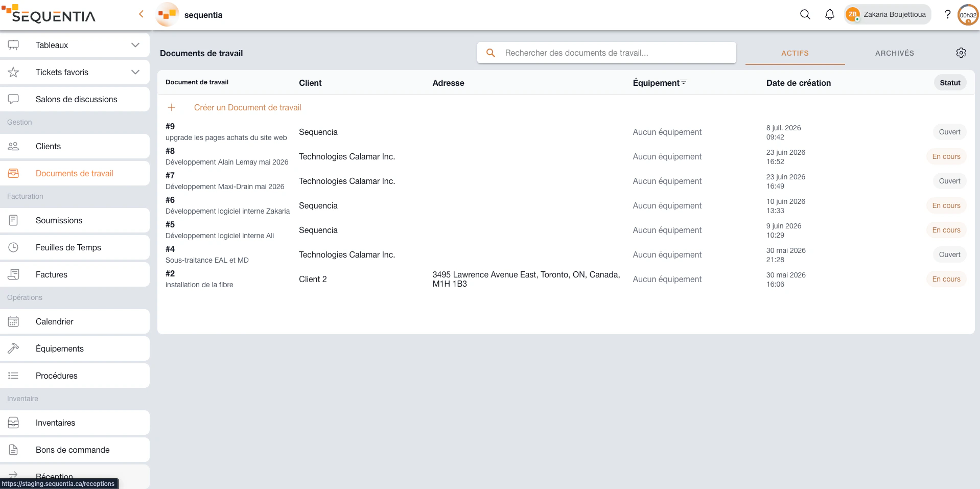The height and width of the screenshot is (489, 980).
Task: Open Zakaria Boujettioua user menu
Action: (x=888, y=14)
